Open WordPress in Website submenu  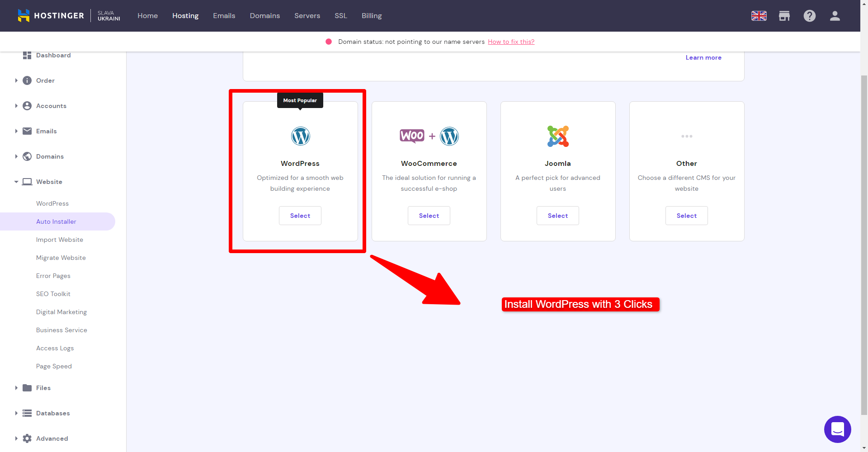coord(52,203)
